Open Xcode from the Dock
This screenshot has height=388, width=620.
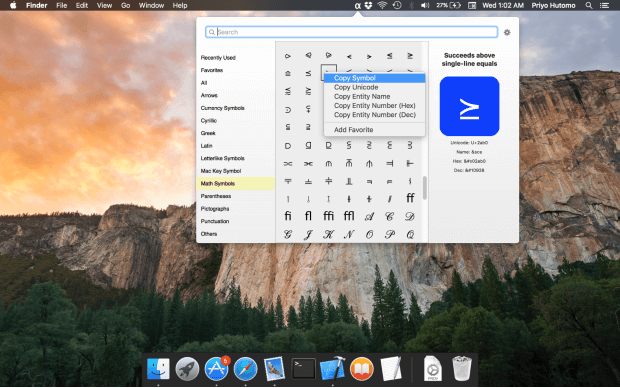click(333, 369)
